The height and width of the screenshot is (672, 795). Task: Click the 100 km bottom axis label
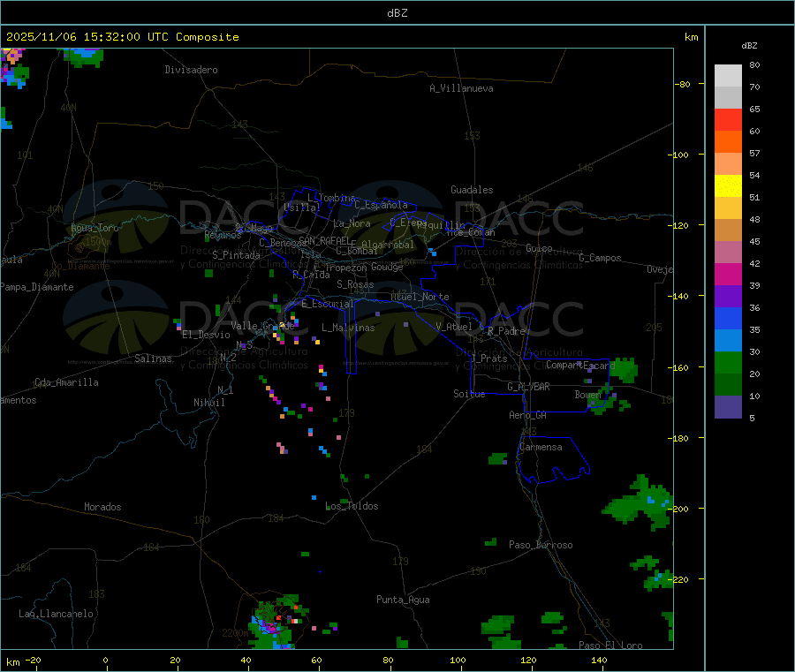(458, 660)
